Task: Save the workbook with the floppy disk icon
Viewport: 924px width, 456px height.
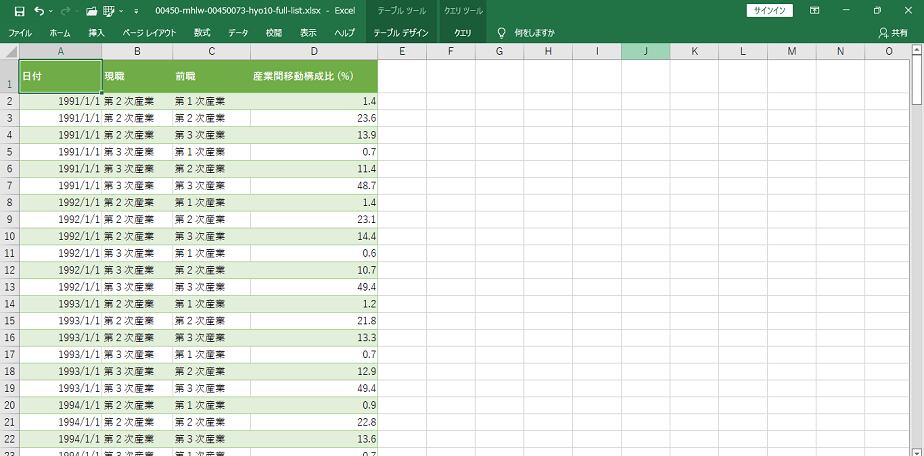Action: (x=19, y=11)
